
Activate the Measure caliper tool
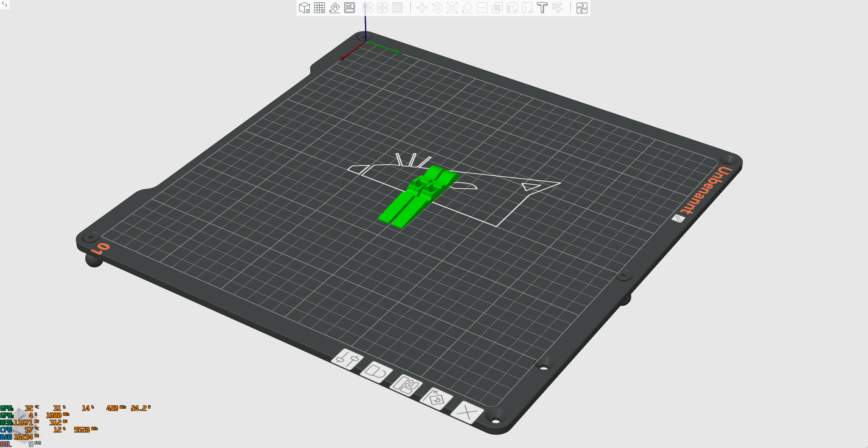[x=557, y=8]
